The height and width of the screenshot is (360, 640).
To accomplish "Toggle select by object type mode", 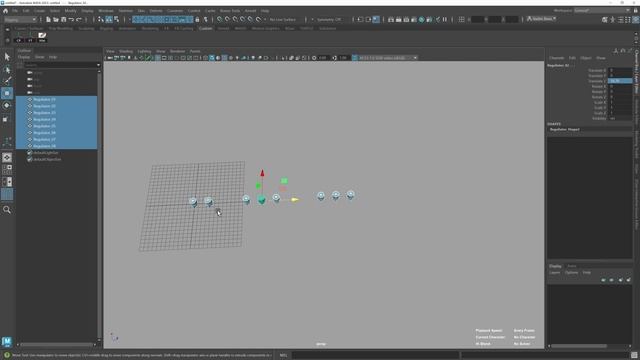I will (109, 19).
